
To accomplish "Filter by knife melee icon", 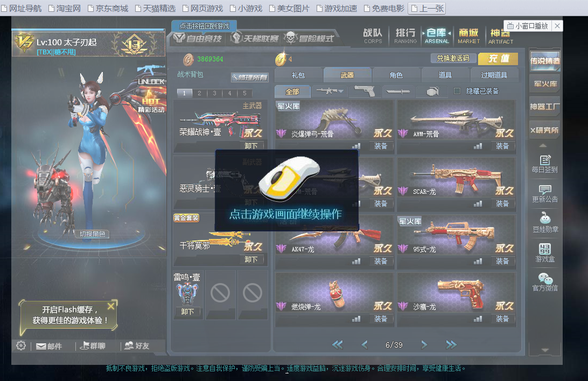I will pyautogui.click(x=398, y=91).
